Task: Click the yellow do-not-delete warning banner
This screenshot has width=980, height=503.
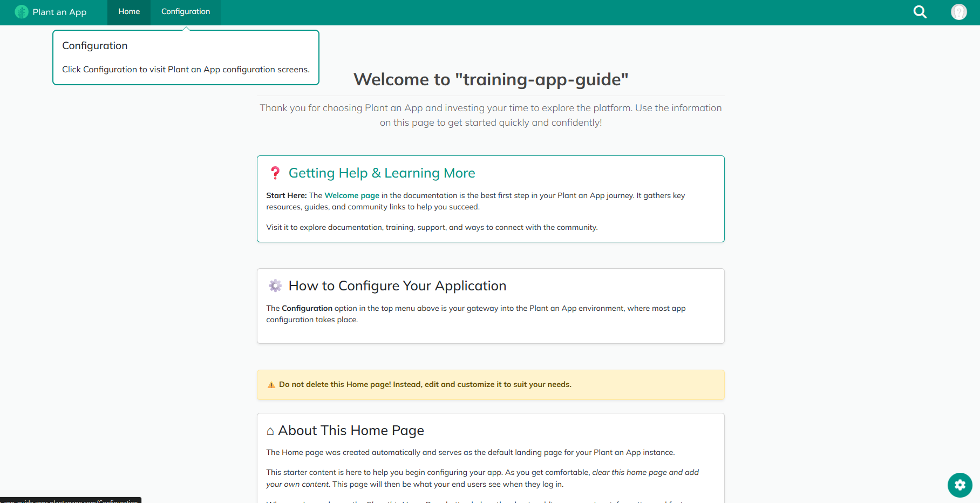Action: 490,384
